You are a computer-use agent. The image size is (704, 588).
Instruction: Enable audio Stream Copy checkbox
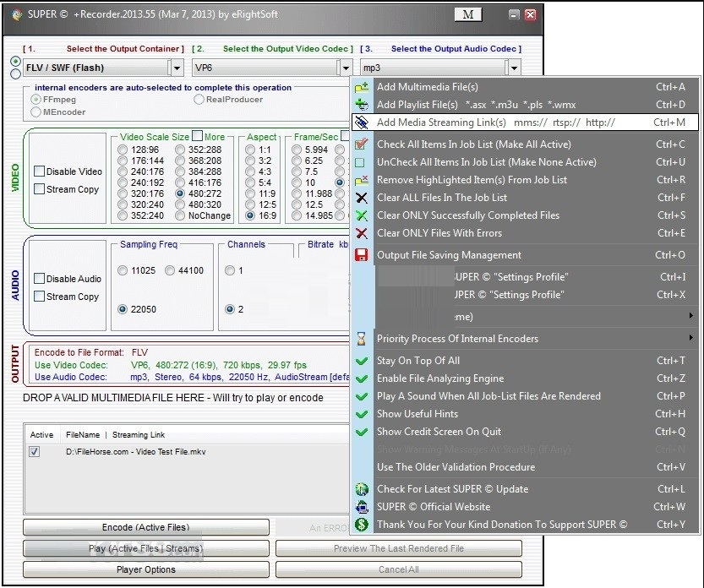pos(39,297)
